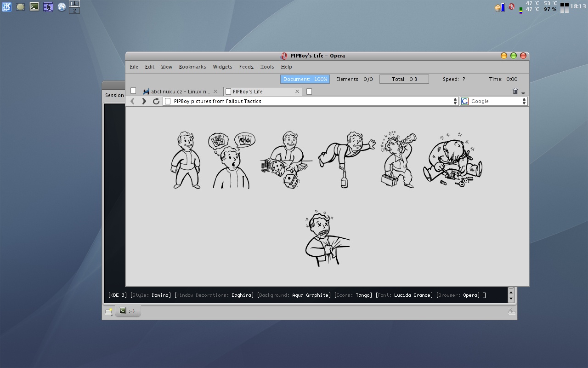
Task: Open the Widgets menu
Action: click(222, 67)
